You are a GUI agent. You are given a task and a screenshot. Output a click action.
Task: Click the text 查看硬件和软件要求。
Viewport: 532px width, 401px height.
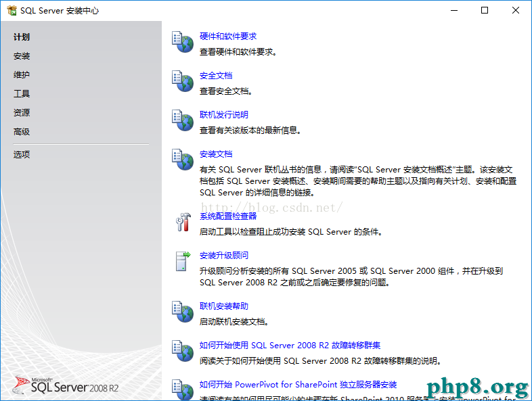click(238, 52)
